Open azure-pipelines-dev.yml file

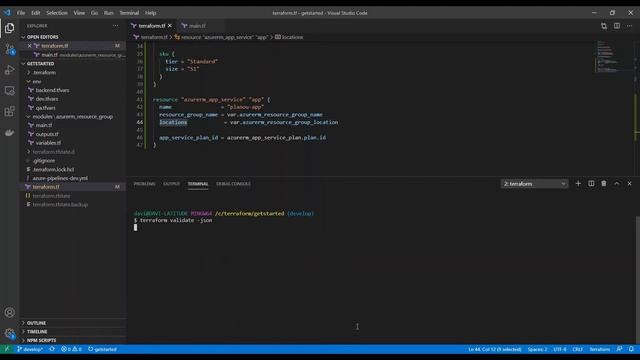click(73, 178)
